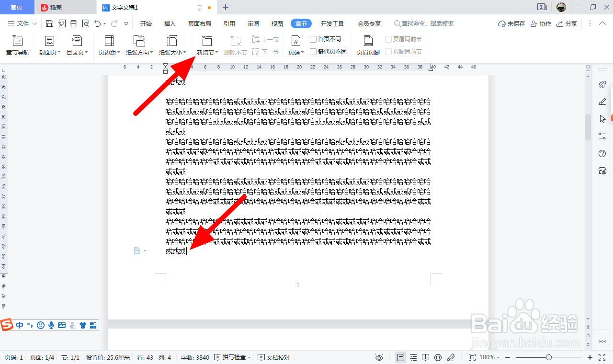613x364 pixels.
Task: Open the 100% zoom level dropdown
Action: point(489,357)
